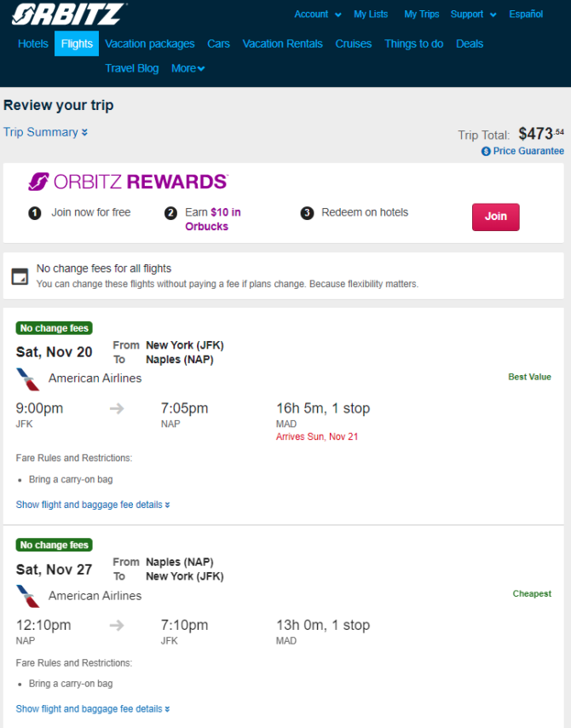Screen dimensions: 571x728
Task: Click American Airlines logo on Nov 20 flight
Action: tap(28, 378)
